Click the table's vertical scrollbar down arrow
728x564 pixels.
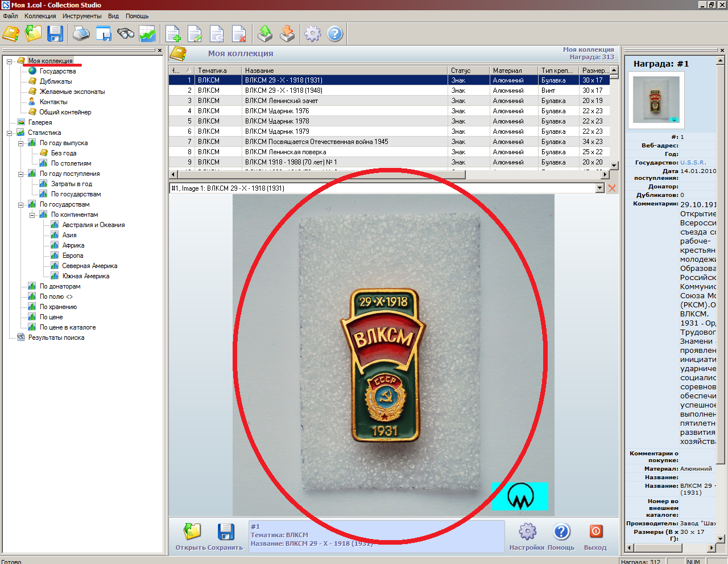614,165
